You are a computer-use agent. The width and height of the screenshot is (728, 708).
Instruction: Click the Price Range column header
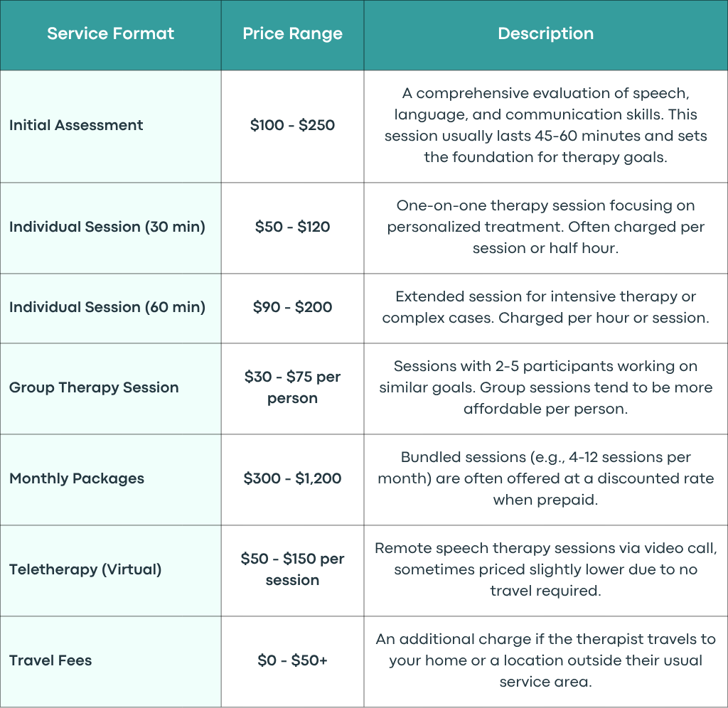coord(292,33)
